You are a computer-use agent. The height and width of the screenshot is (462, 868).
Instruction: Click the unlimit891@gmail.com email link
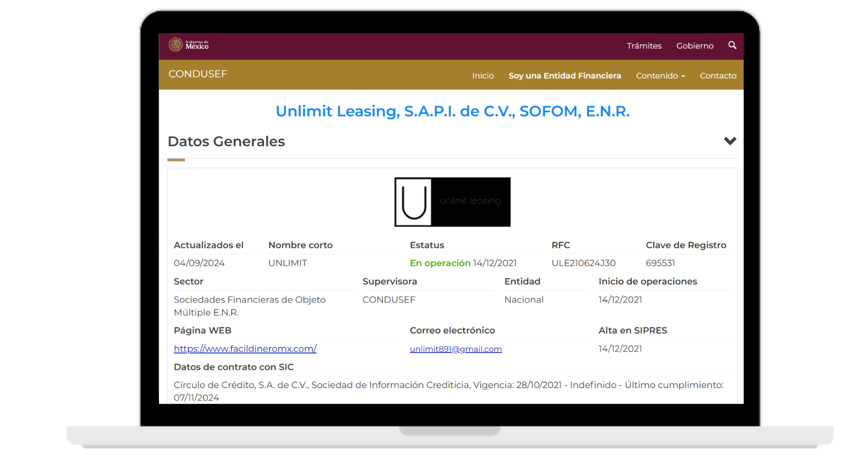click(x=456, y=349)
